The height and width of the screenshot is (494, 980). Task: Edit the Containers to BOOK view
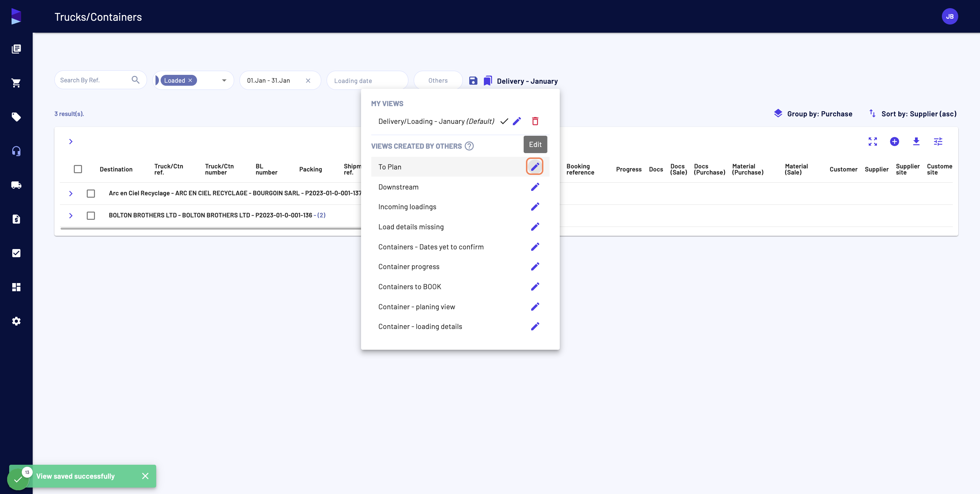[535, 286]
